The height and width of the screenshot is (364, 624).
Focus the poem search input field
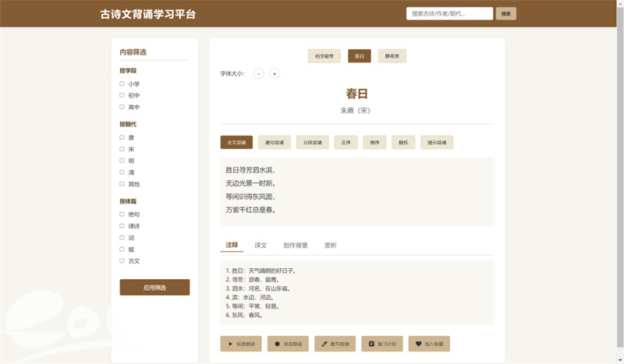coord(449,13)
